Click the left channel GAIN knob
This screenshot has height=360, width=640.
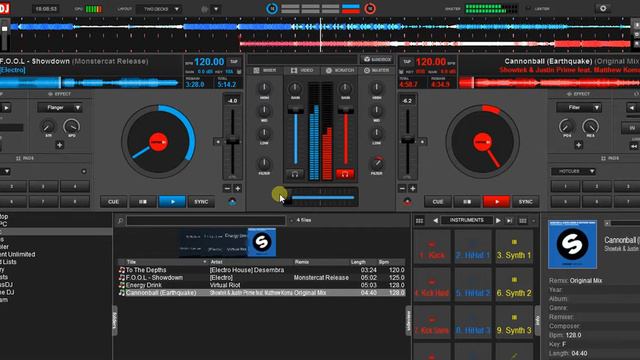pos(295,88)
